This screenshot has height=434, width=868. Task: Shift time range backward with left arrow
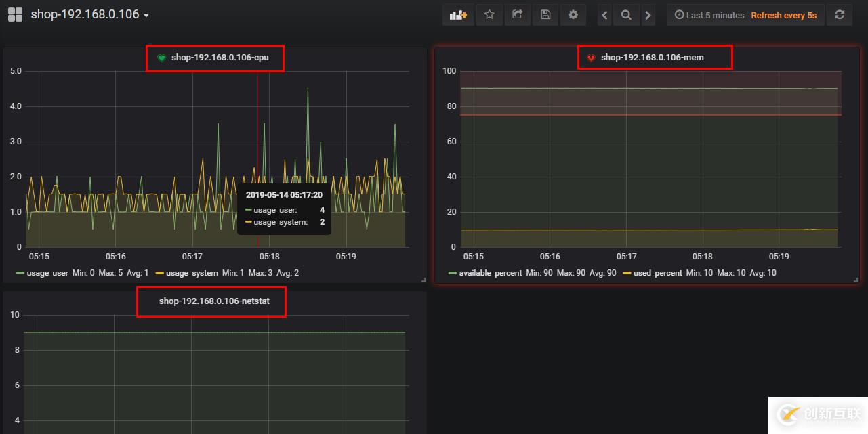coord(605,15)
